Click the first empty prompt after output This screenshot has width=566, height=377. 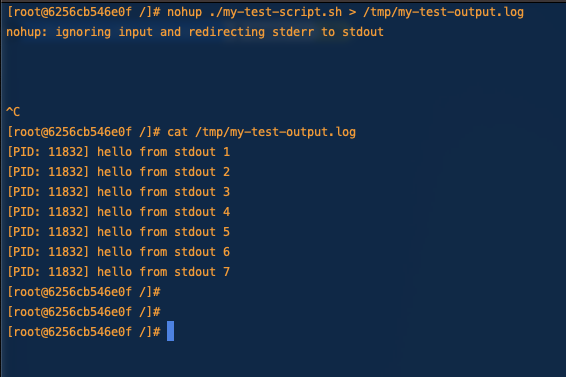click(x=84, y=292)
